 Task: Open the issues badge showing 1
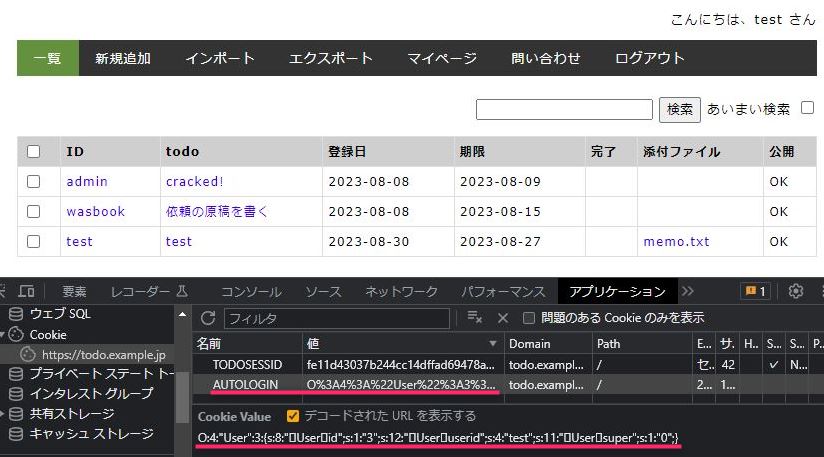pos(755,291)
